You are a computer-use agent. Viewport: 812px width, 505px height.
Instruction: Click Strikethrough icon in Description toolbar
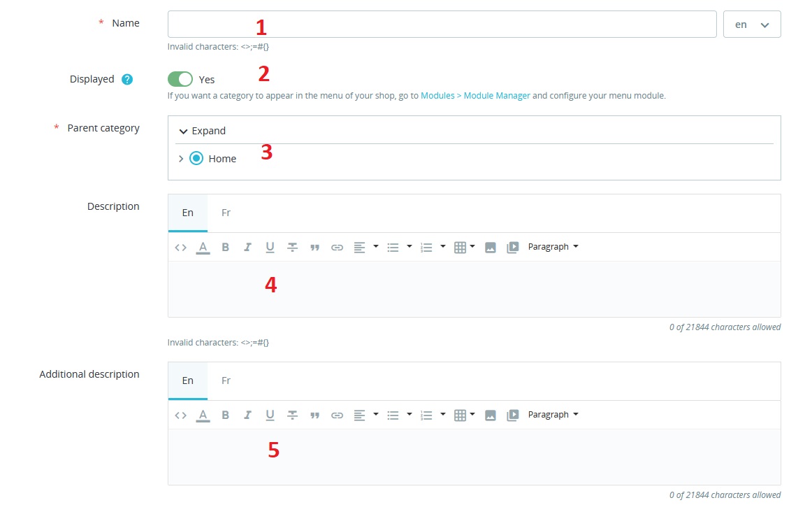click(x=292, y=247)
